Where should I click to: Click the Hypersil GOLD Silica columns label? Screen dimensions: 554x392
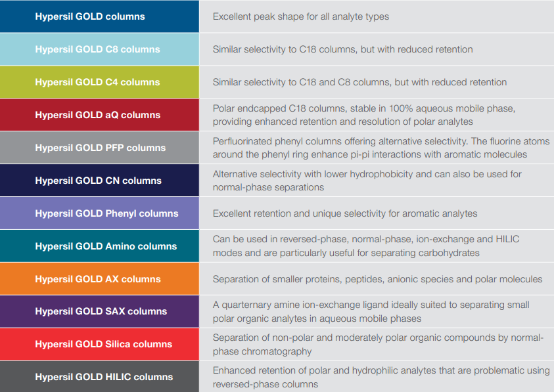point(104,344)
